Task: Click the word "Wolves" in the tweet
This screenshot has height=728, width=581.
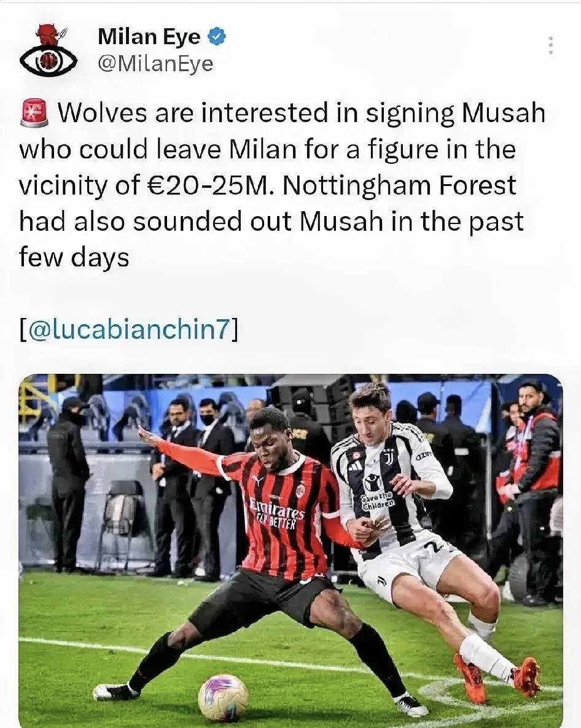Action: (x=103, y=114)
